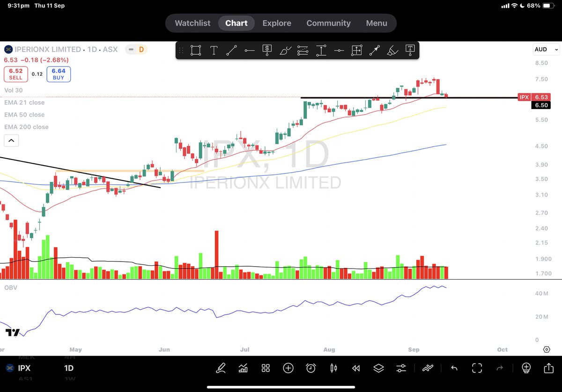
Task: Select the highlighter tool
Action: coord(392,51)
